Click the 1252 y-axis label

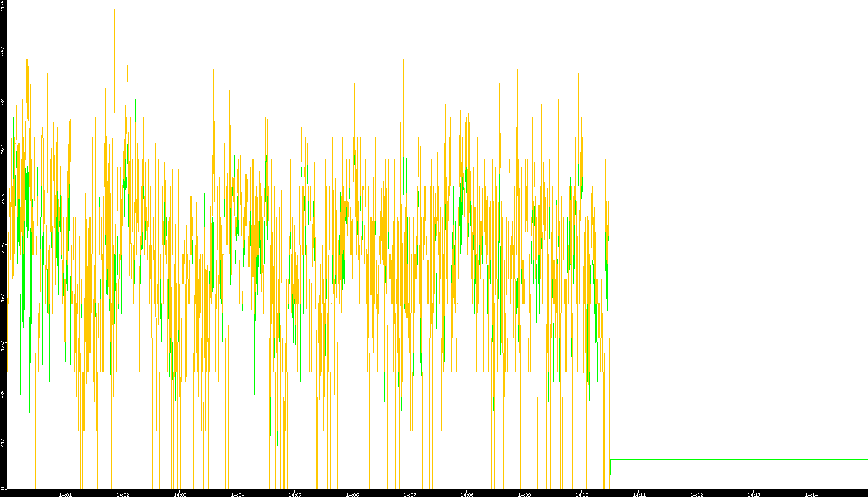[x=3, y=345]
